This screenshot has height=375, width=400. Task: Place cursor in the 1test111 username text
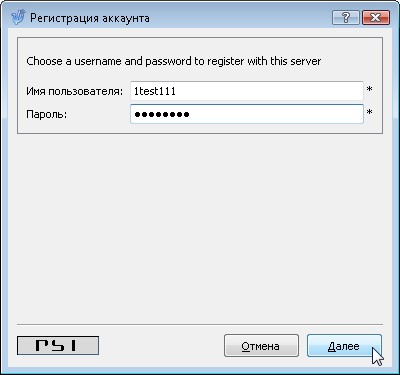point(155,91)
